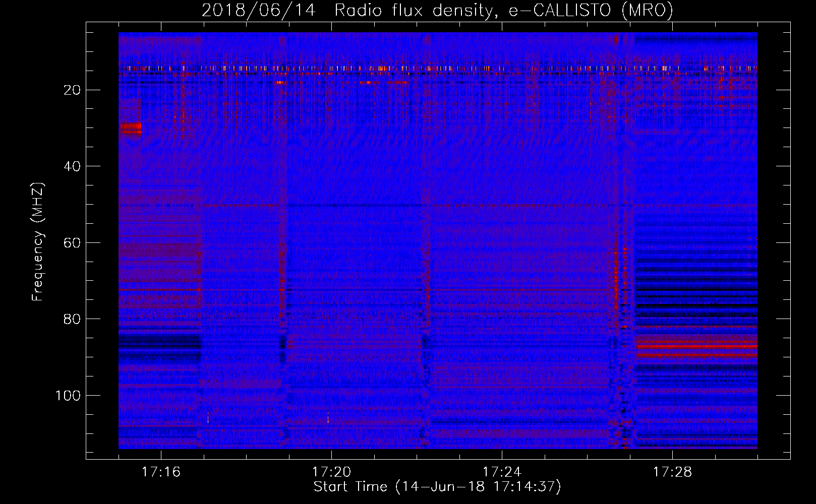
Task: Click the 60 MHz frequency tick label
Action: 73,243
